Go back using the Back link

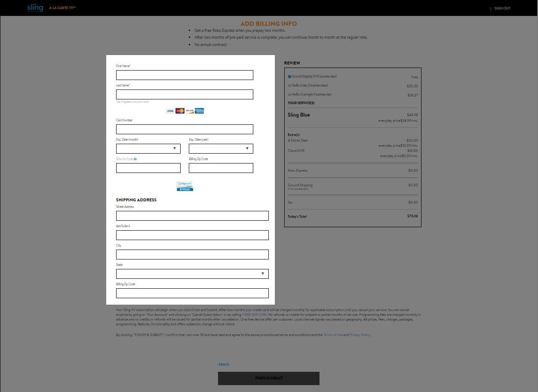pos(224,364)
